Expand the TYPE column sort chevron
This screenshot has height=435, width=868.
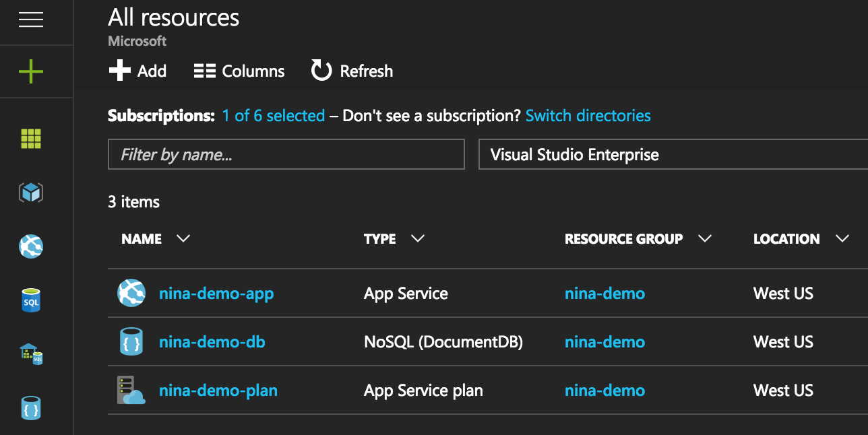[418, 238]
